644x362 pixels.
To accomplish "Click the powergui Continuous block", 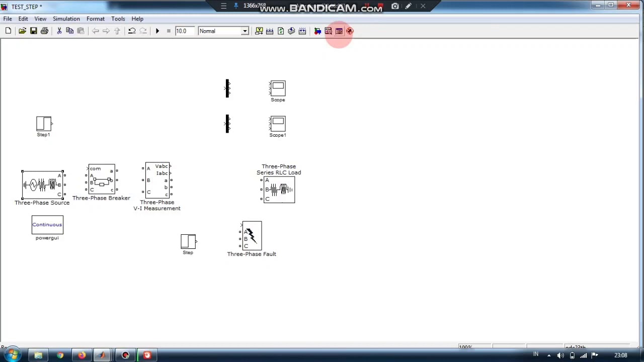I will [x=47, y=225].
